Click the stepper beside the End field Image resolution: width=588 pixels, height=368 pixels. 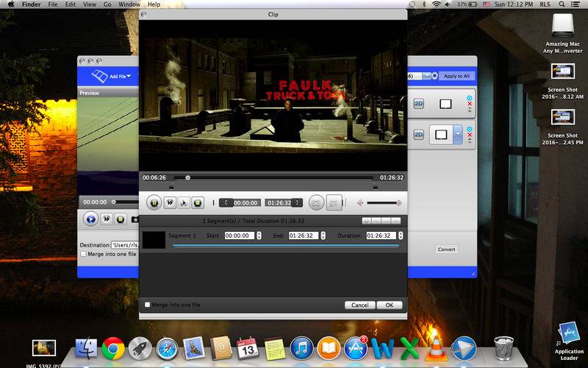tap(323, 236)
